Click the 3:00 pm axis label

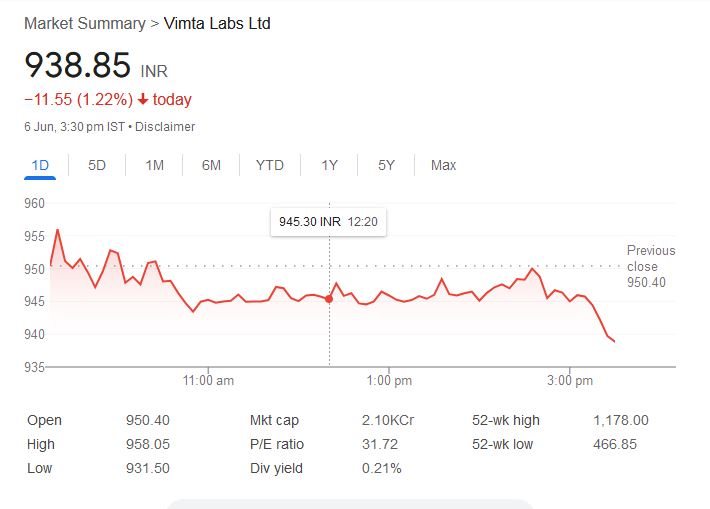(571, 381)
